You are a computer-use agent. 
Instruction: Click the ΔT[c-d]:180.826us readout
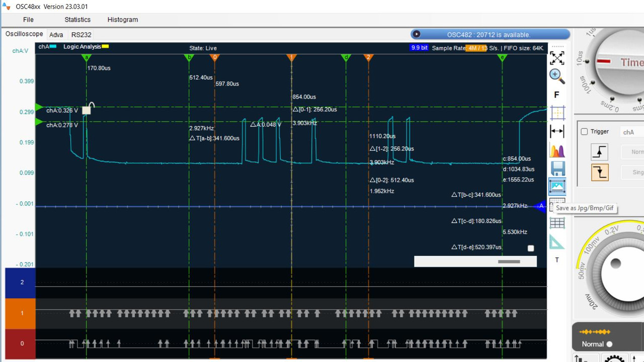[x=476, y=221]
